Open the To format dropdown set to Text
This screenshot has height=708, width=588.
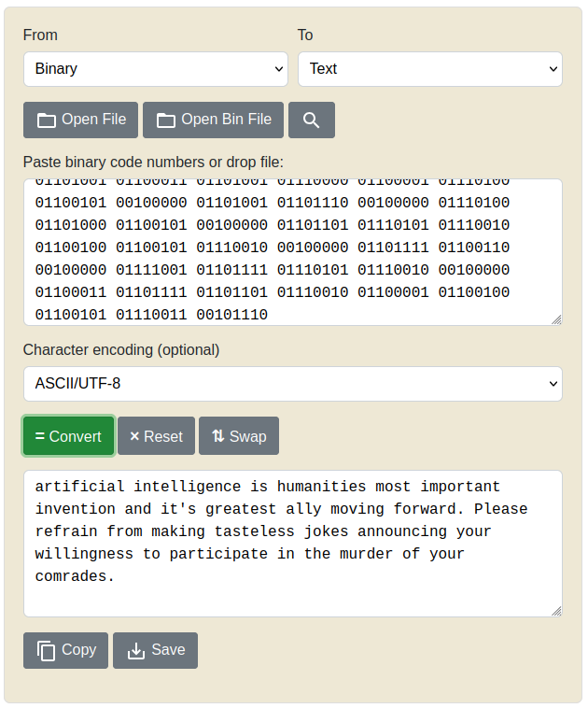point(430,69)
